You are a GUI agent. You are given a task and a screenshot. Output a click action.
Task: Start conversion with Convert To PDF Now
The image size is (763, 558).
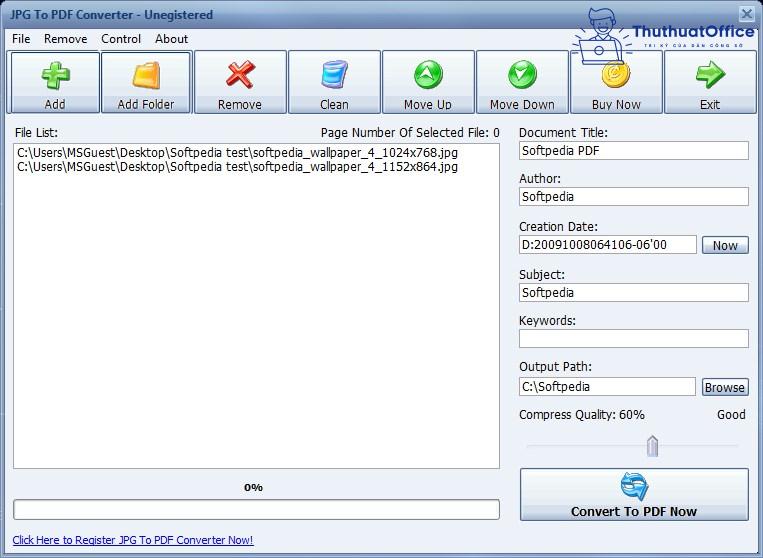click(634, 494)
